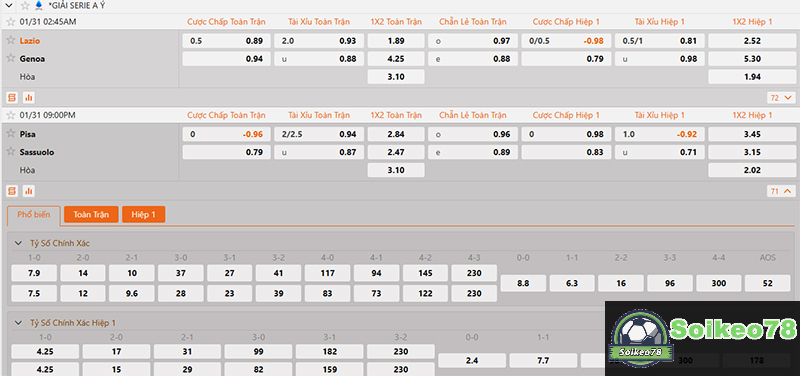Favorite the Sassuolo team with star

point(11,152)
